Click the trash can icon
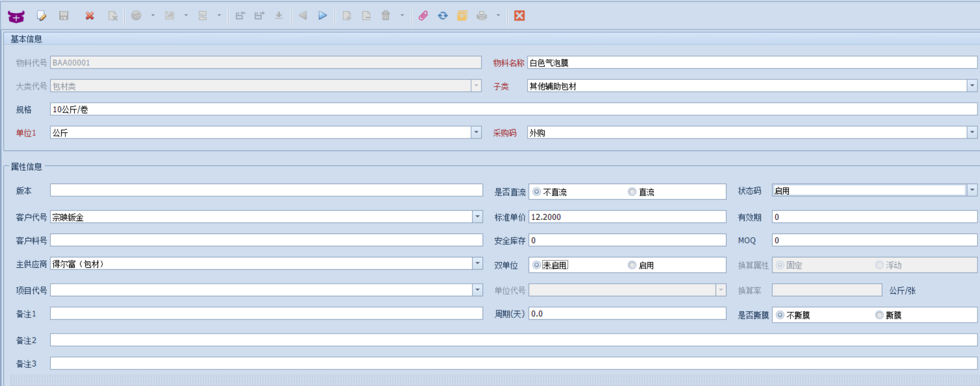This screenshot has width=980, height=386. (x=386, y=16)
